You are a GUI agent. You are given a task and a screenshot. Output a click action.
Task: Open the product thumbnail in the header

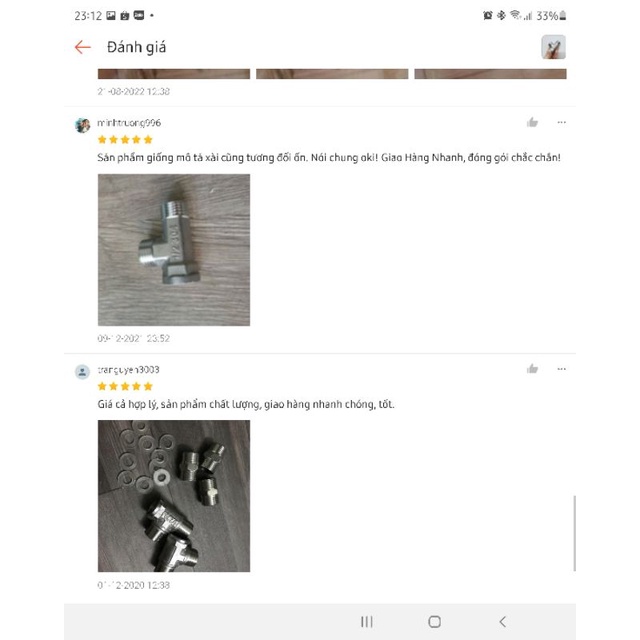tap(553, 47)
